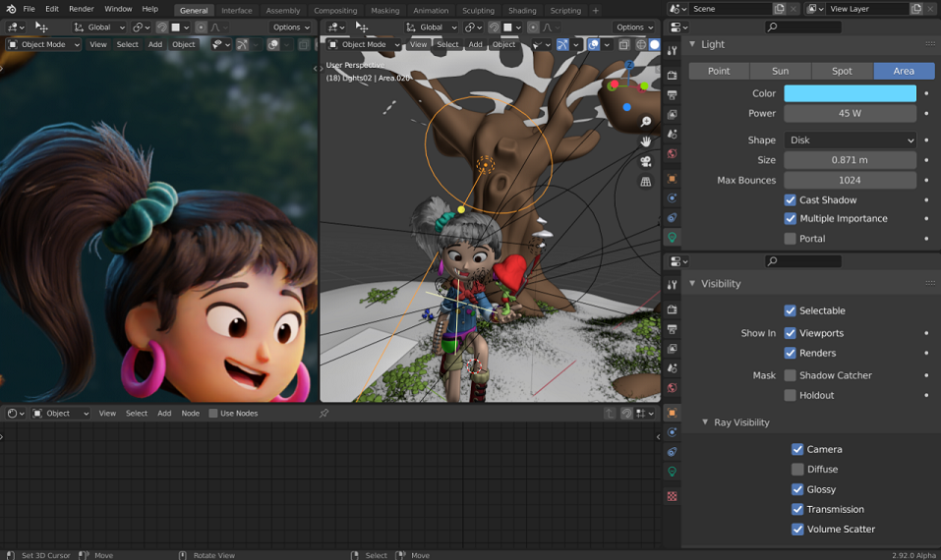Open the View Layer properties tab in the upper editor
The height and width of the screenshot is (560, 941).
coord(673,114)
